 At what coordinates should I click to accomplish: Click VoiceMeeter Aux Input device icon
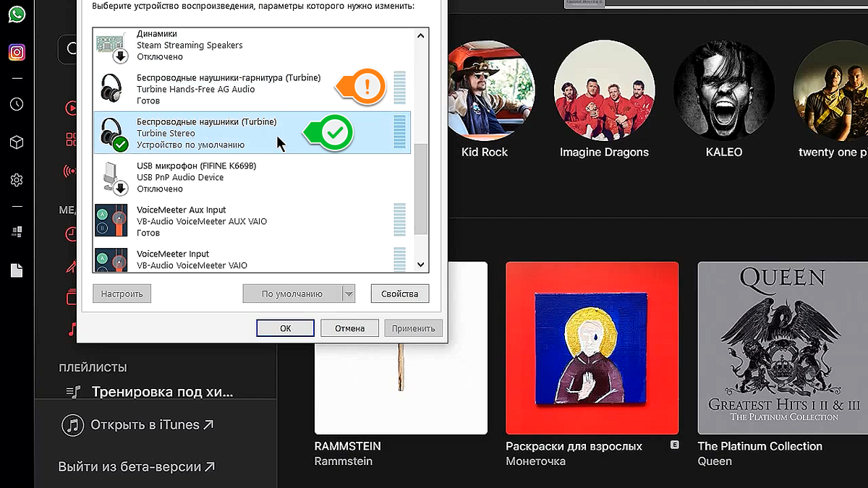111,221
